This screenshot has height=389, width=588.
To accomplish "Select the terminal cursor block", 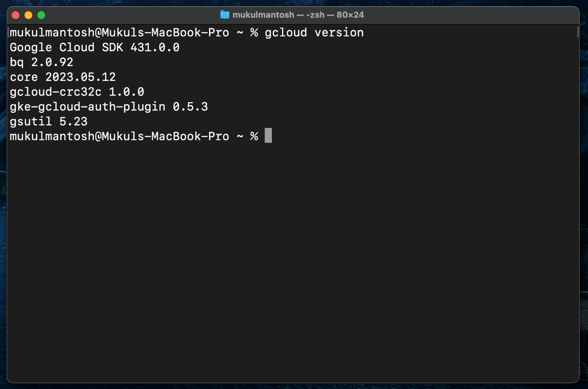I will pyautogui.click(x=268, y=135).
